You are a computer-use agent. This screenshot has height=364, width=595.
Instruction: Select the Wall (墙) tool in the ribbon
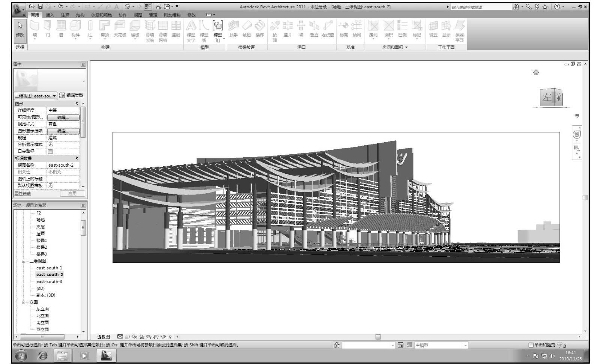tap(35, 29)
